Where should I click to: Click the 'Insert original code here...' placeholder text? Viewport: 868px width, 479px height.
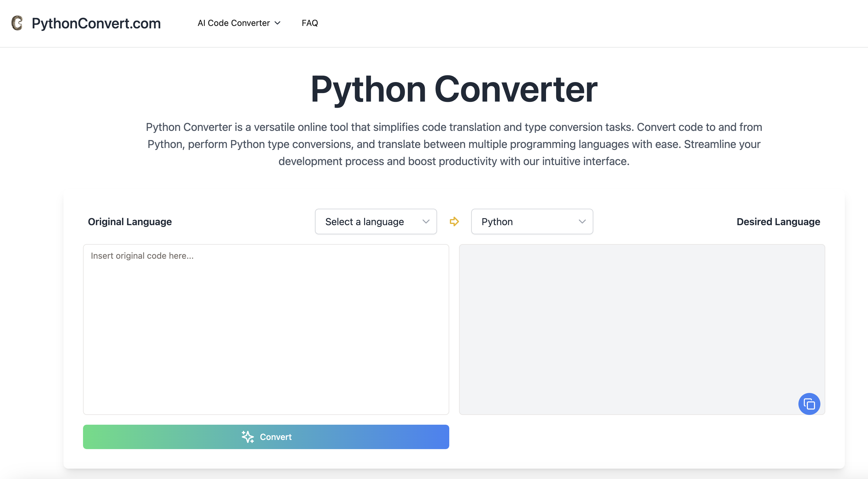(142, 256)
